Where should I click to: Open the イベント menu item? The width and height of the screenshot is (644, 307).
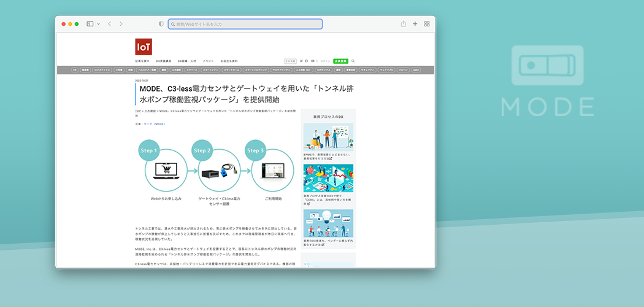(x=208, y=61)
